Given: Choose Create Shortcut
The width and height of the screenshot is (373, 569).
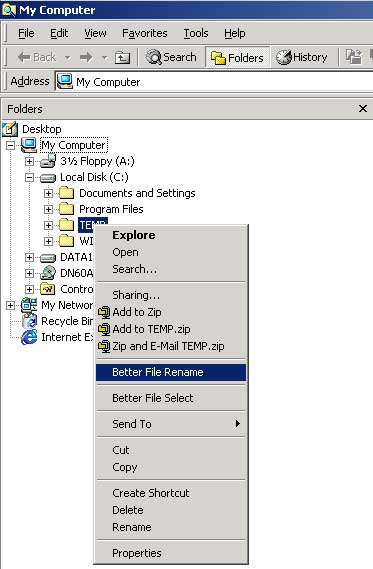Looking at the screenshot, I should 171,493.
